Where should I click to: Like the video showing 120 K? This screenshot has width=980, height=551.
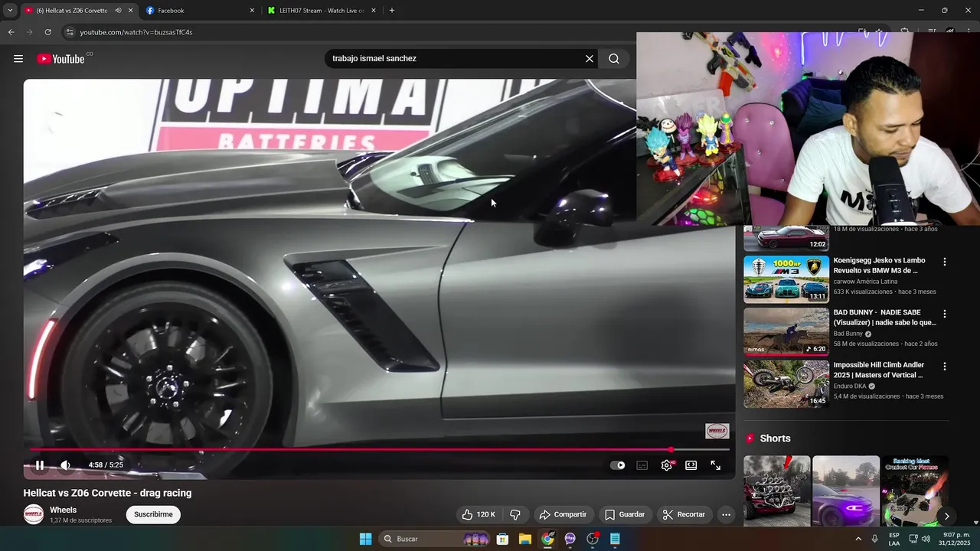pyautogui.click(x=479, y=515)
